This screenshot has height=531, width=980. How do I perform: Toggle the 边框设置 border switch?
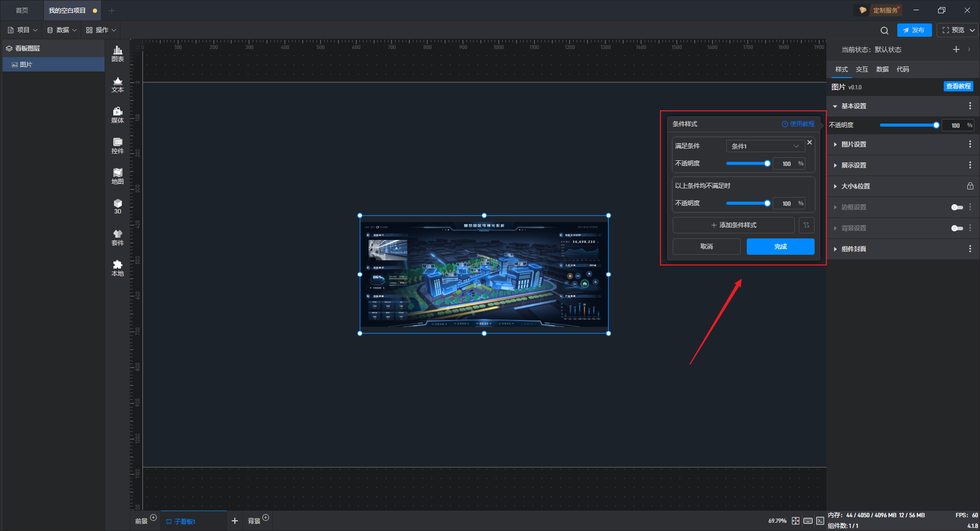pyautogui.click(x=957, y=207)
